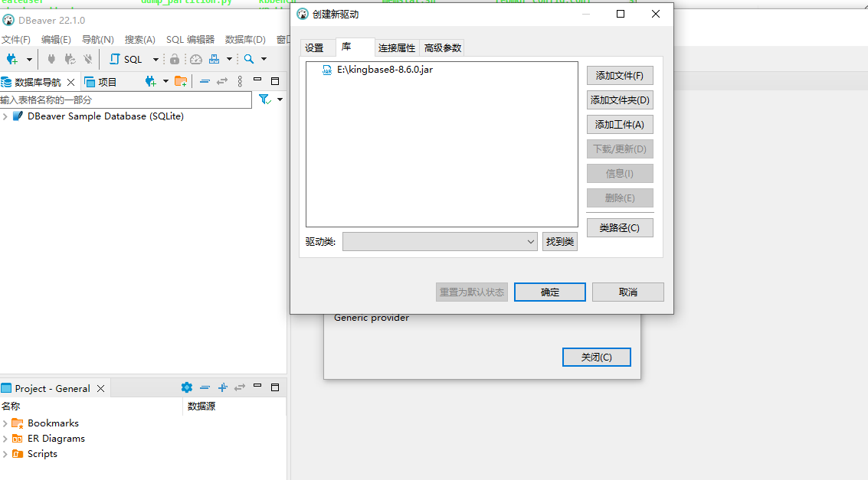Click 关闭(C) in the background dialog
The height and width of the screenshot is (480, 868).
click(596, 358)
